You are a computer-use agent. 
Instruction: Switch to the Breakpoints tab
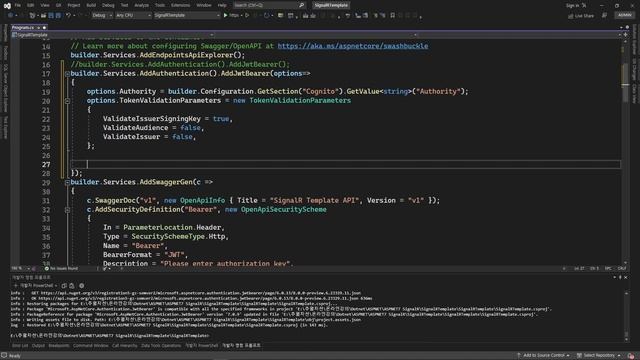pos(59,346)
